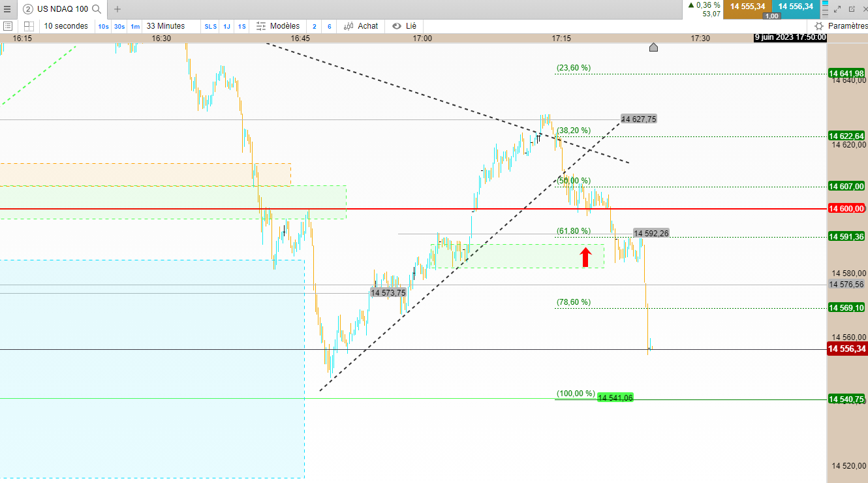Click the 14 540,75 green price label
This screenshot has height=483, width=868.
click(x=846, y=399)
